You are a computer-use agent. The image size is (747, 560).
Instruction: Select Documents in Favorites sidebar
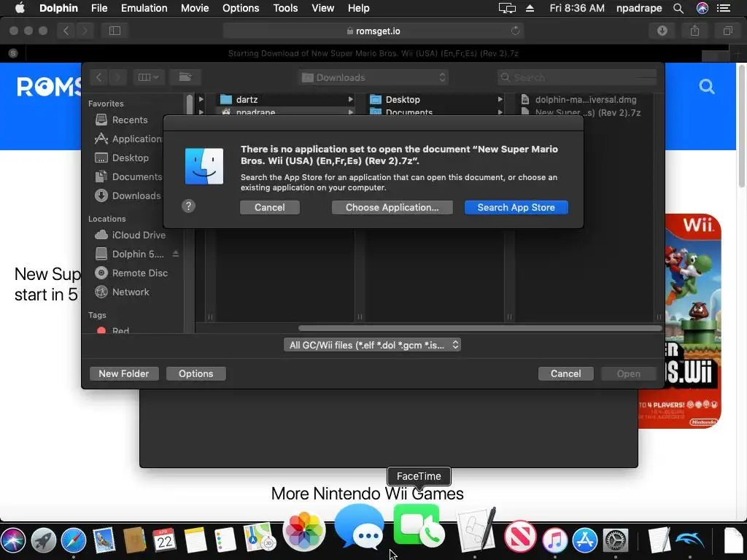click(128, 176)
